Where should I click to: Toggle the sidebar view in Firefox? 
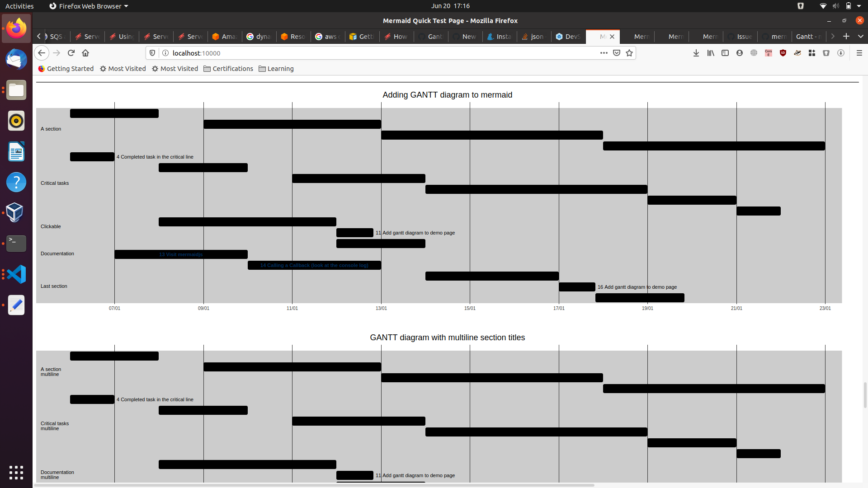click(725, 53)
